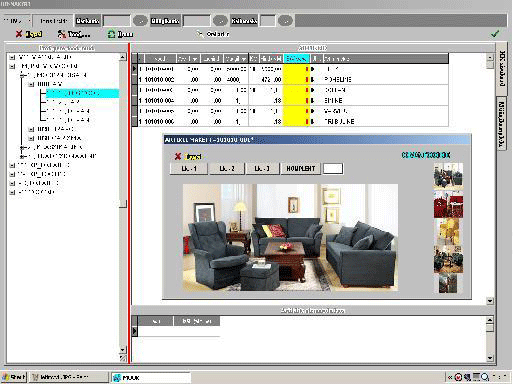
Task: Collapse the expanded tree node above the highlighted item
Action: 31,84
